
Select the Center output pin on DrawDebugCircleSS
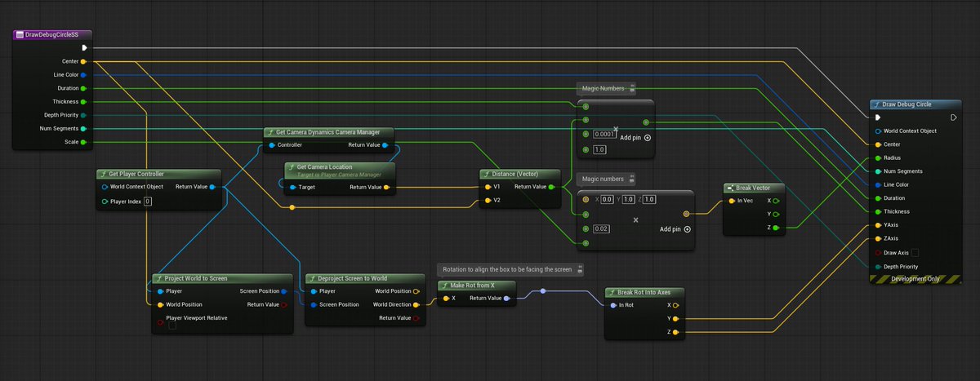click(84, 61)
